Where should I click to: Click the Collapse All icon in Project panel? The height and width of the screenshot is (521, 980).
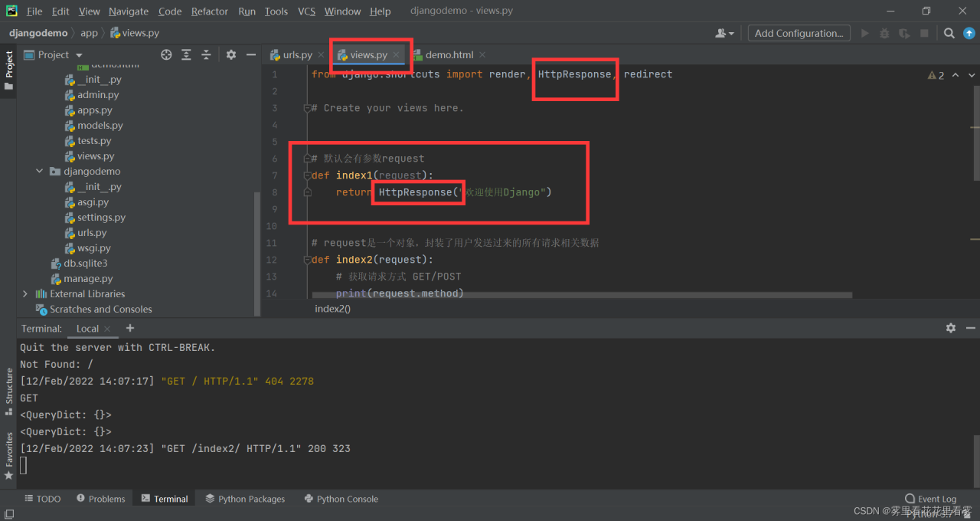pyautogui.click(x=206, y=55)
